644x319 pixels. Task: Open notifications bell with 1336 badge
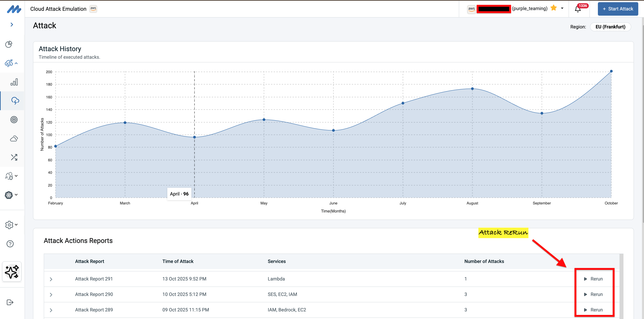[578, 9]
